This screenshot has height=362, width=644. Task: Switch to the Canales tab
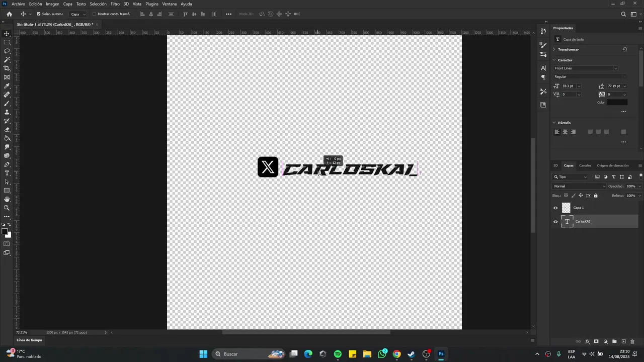pos(585,165)
